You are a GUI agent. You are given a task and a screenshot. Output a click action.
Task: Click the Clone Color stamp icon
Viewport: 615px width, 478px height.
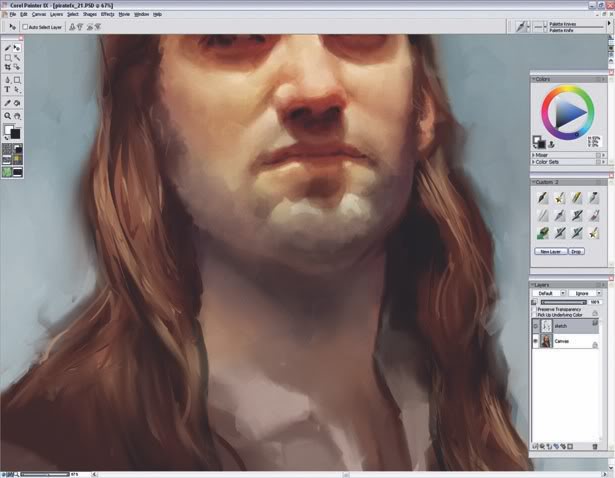click(x=551, y=144)
